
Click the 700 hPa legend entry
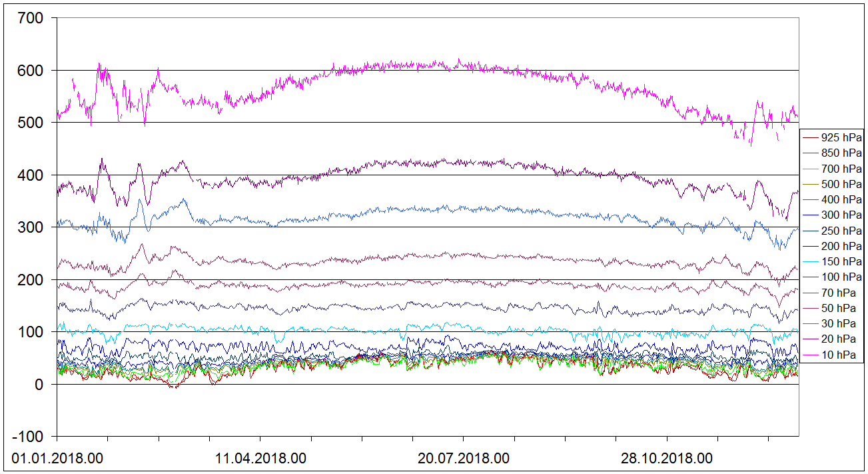coord(841,169)
